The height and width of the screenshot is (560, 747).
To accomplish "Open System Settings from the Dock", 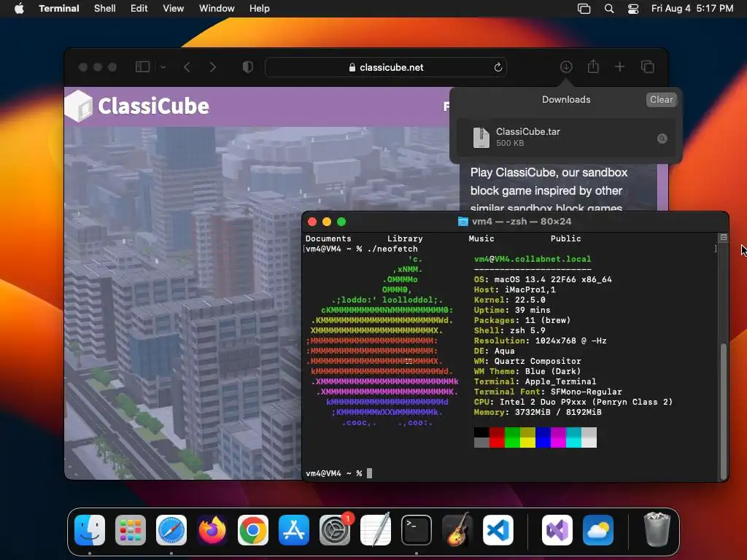I will pyautogui.click(x=335, y=530).
